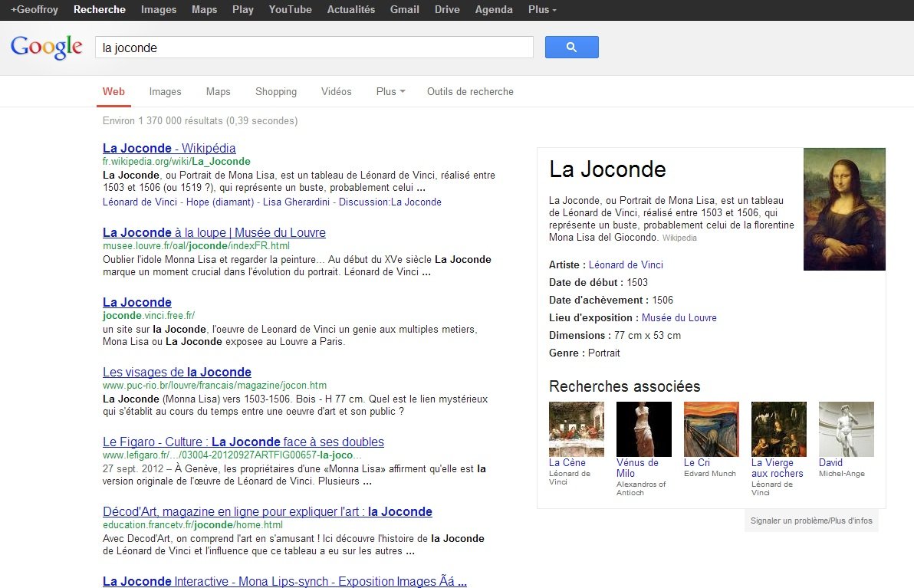Viewport: 914px width, 588px height.
Task: Open Le Cri thumbnail image
Action: click(711, 429)
